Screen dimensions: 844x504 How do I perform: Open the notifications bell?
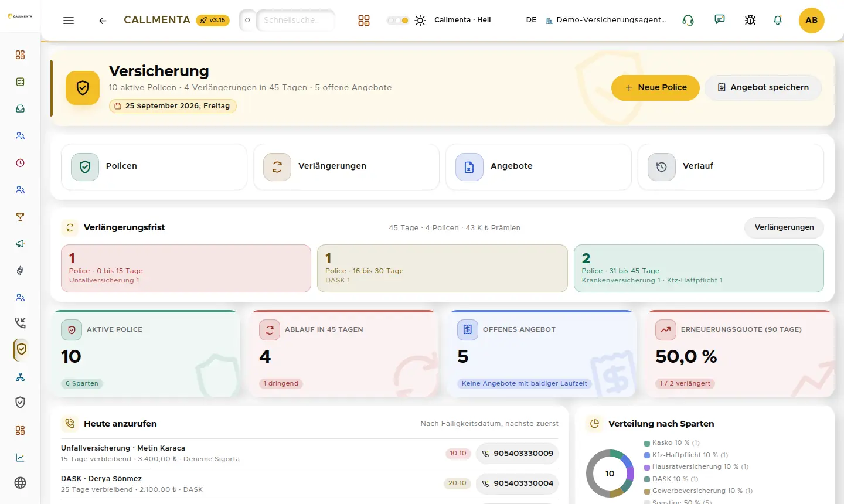pos(778,21)
